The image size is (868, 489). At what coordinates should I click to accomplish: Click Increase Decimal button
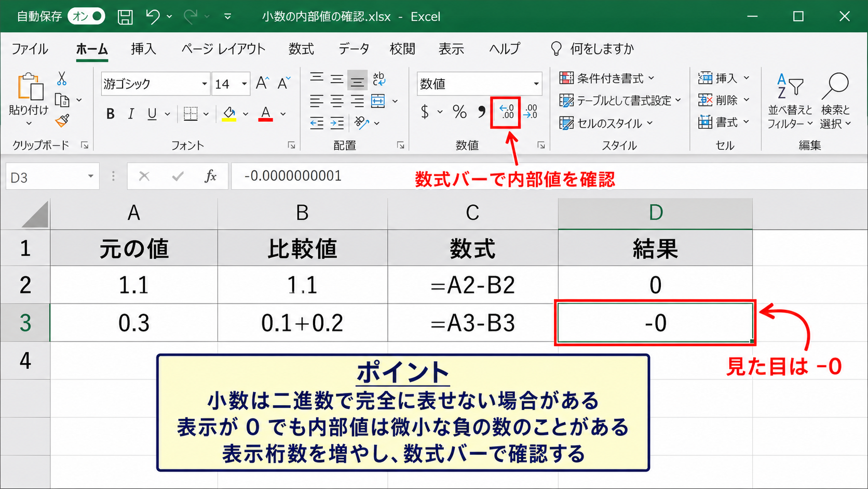[x=506, y=112]
